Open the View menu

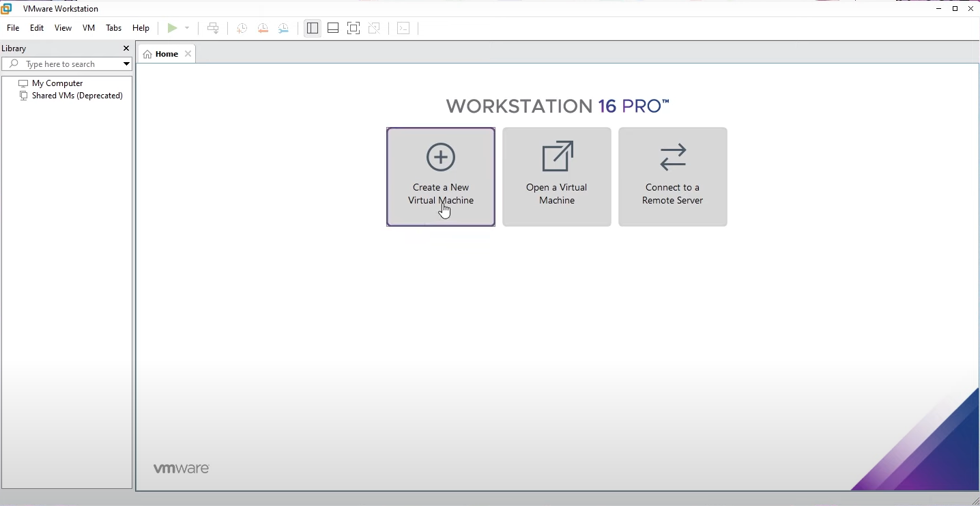point(63,28)
